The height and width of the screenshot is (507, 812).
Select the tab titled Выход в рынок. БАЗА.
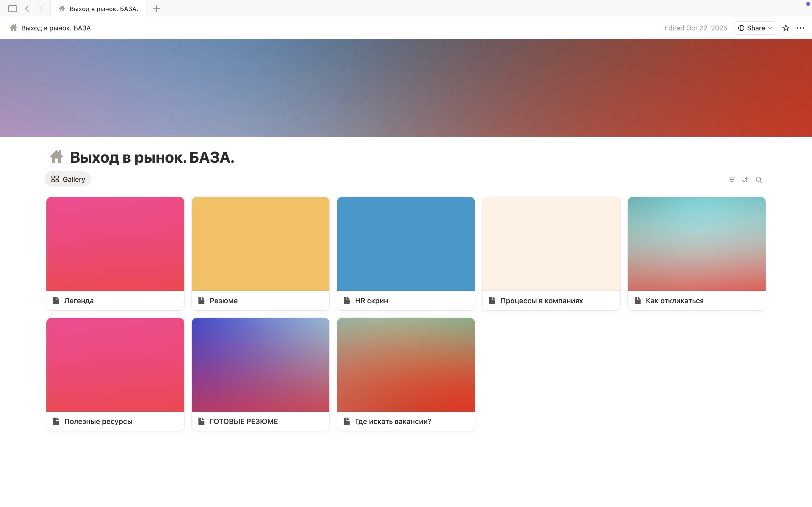click(99, 9)
